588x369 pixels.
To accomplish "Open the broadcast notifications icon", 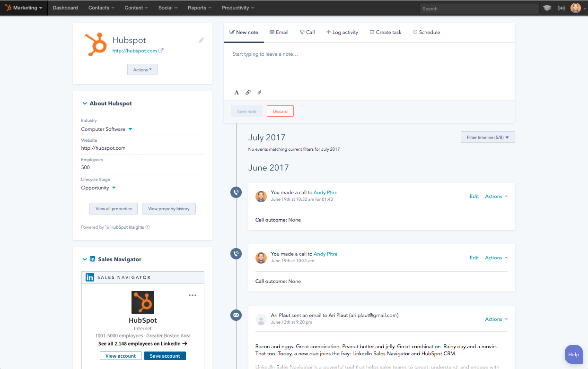I will (x=561, y=8).
